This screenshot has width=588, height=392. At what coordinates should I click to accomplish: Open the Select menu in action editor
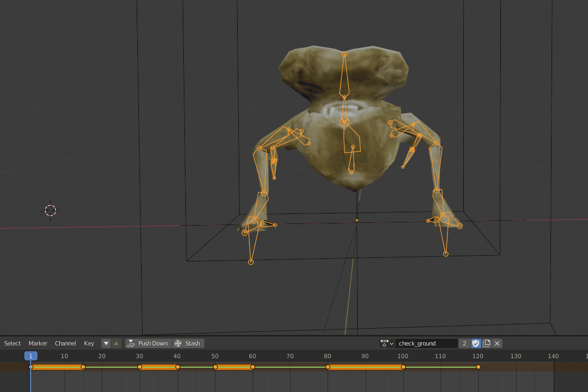coord(13,343)
